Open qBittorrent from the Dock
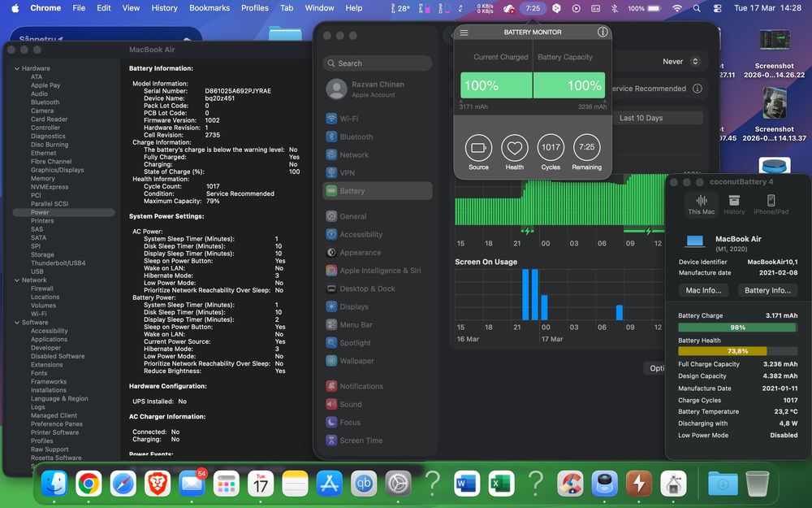The width and height of the screenshot is (812, 508). (364, 484)
